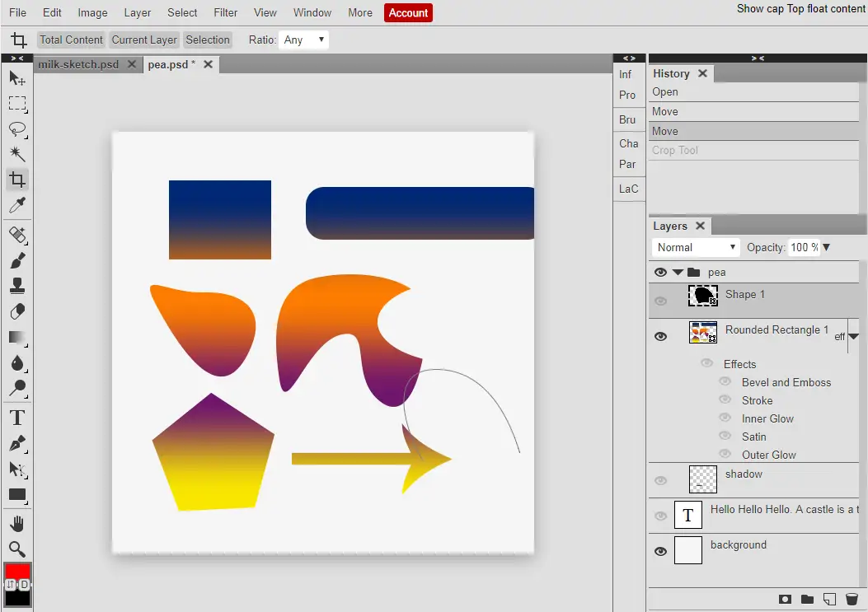Open the red foreground color swatch

[17, 571]
